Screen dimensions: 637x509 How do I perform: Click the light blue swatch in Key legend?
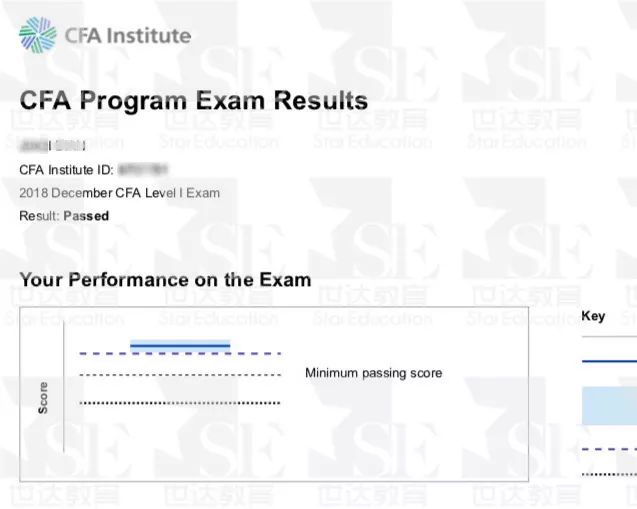[609, 406]
